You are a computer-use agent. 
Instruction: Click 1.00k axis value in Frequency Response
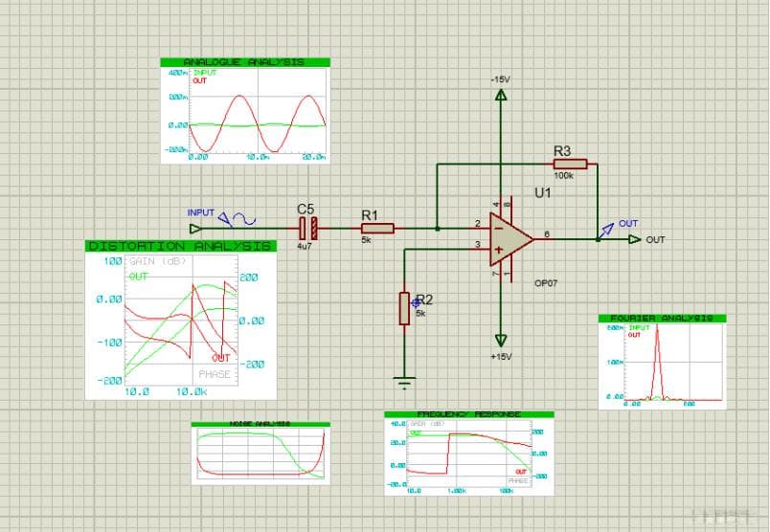click(x=456, y=490)
